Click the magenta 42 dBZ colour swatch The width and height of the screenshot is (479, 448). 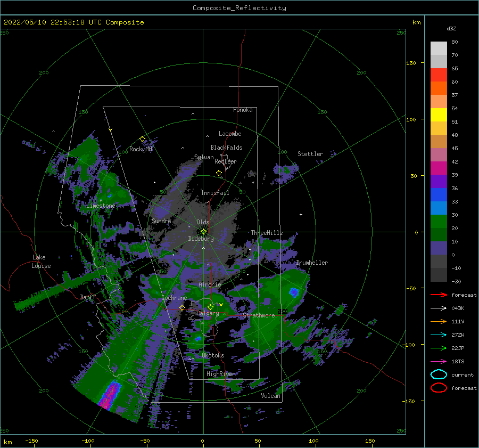coord(439,168)
